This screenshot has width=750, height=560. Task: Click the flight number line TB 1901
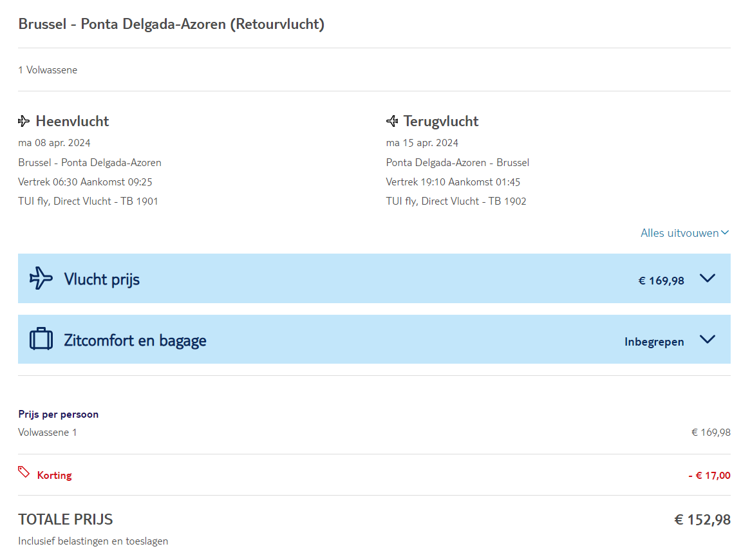88,201
